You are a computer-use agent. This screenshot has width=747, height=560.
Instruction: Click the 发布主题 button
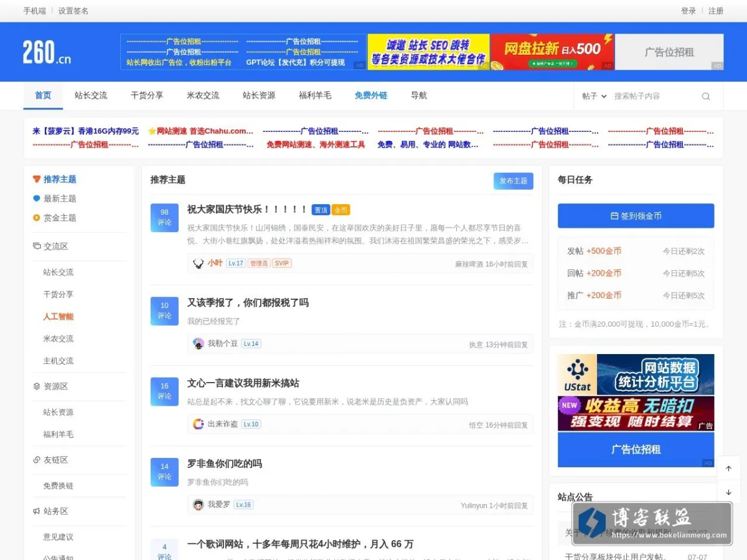pyautogui.click(x=514, y=181)
